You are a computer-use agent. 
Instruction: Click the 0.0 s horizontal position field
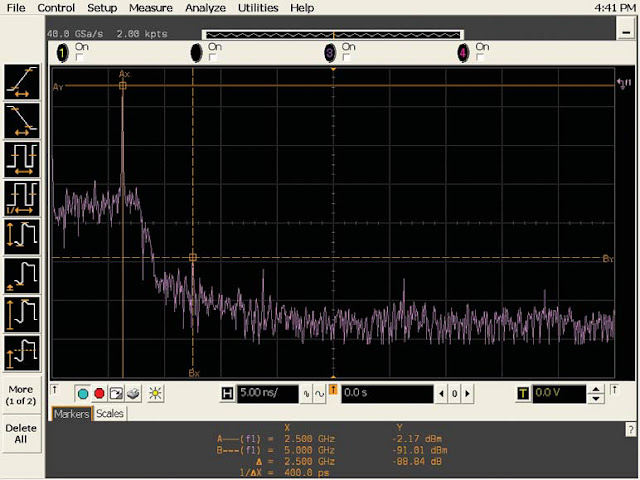point(387,393)
